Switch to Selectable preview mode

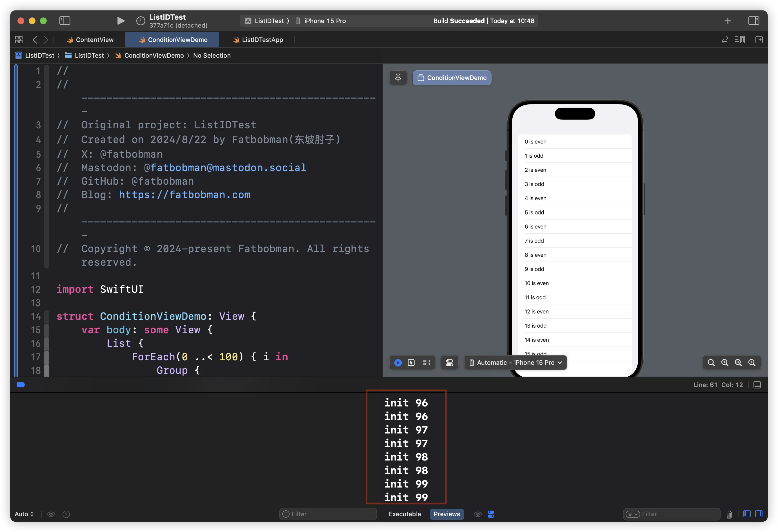pos(412,363)
